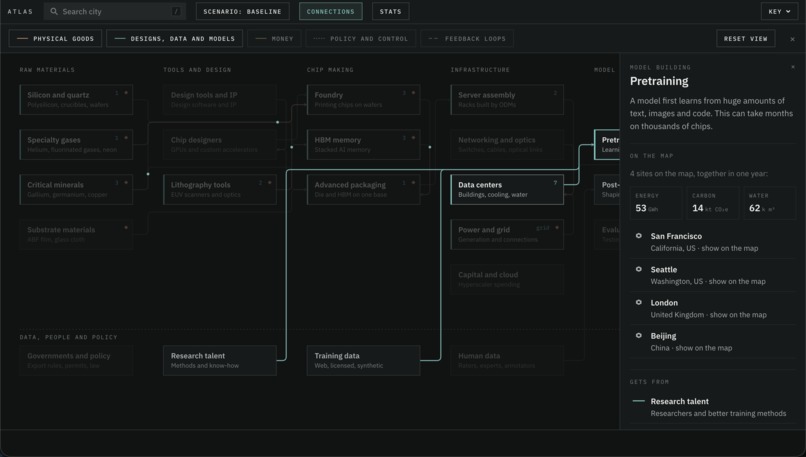
Task: Click the Reset View button
Action: (745, 39)
